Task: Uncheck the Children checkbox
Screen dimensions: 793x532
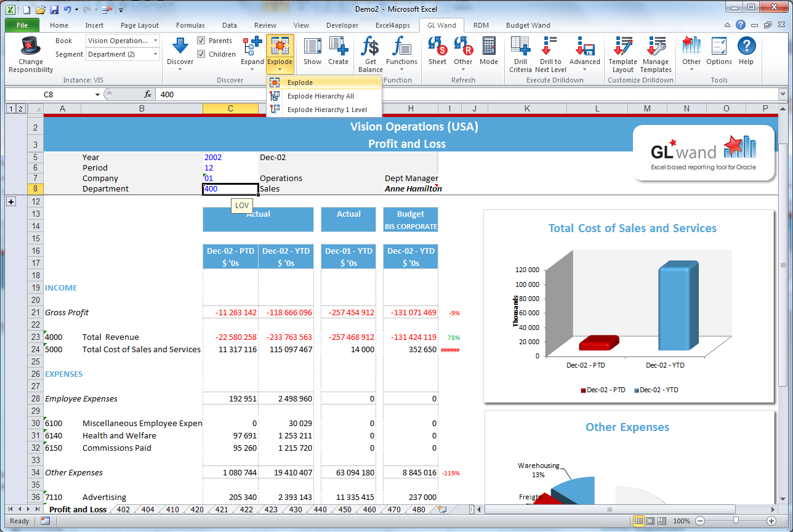Action: pyautogui.click(x=201, y=54)
